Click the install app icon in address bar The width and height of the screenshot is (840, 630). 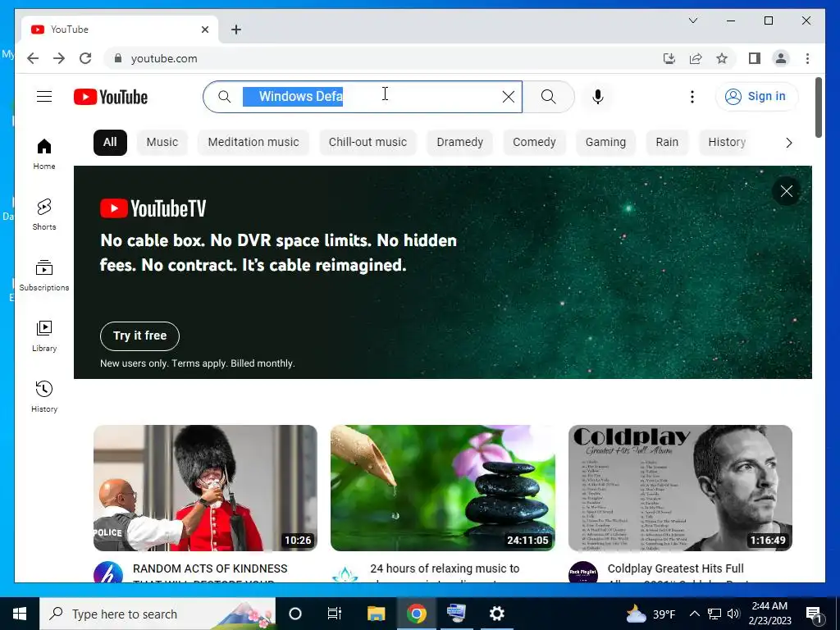[x=669, y=58]
